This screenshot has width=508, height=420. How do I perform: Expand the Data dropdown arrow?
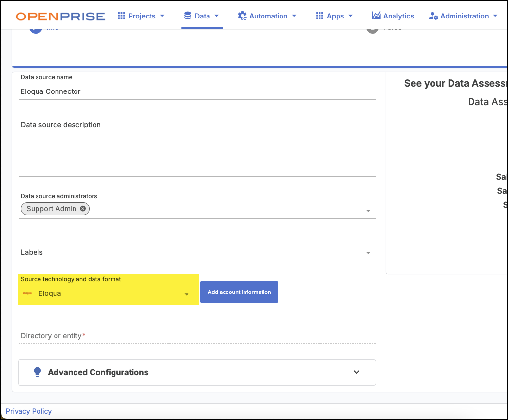click(x=217, y=16)
